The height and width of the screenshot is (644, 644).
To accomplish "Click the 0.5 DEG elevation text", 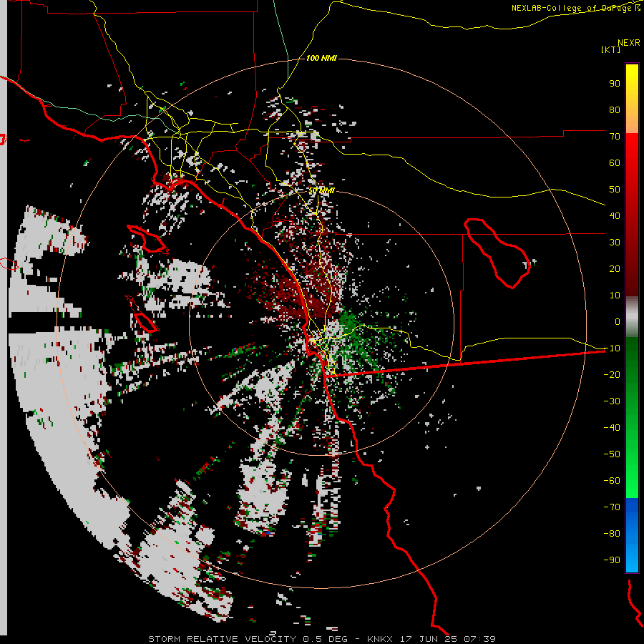I will pyautogui.click(x=325, y=639).
